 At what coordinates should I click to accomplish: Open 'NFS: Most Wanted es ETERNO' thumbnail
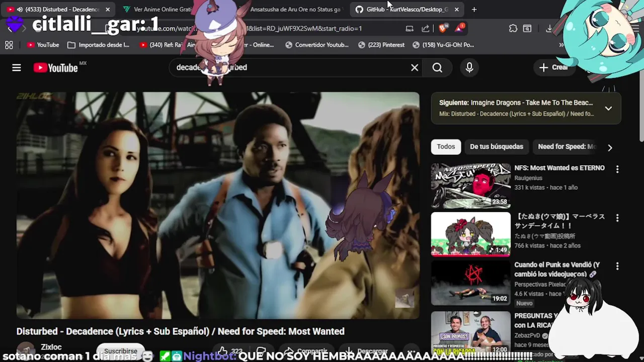click(470, 186)
